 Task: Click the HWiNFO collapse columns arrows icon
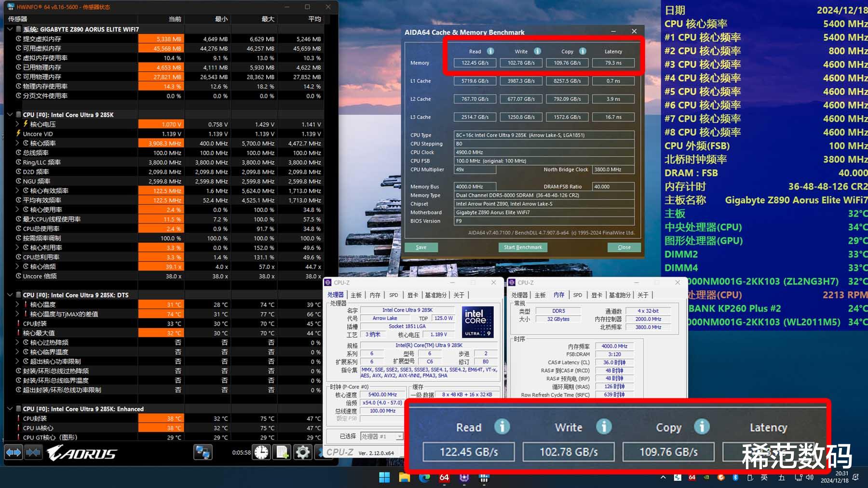coord(33,452)
